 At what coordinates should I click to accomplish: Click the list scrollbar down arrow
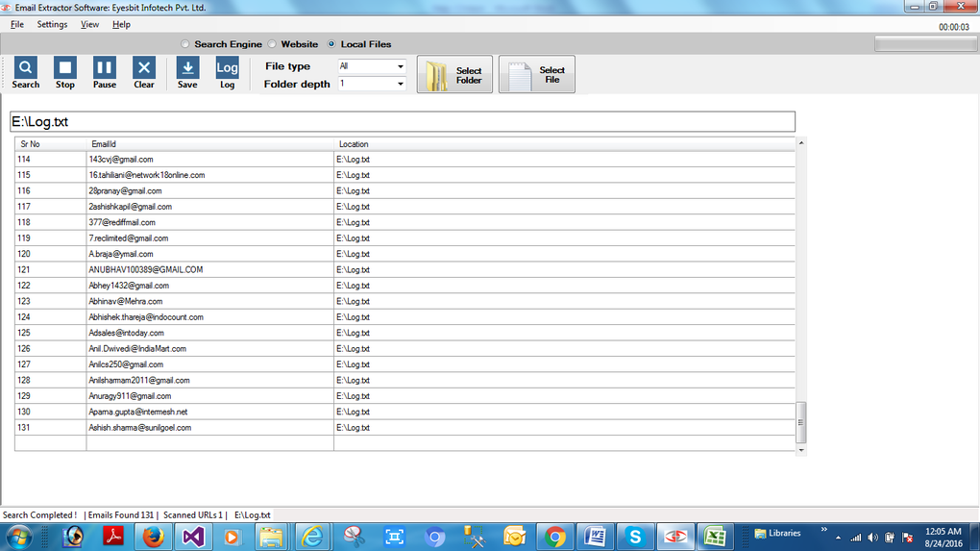801,450
